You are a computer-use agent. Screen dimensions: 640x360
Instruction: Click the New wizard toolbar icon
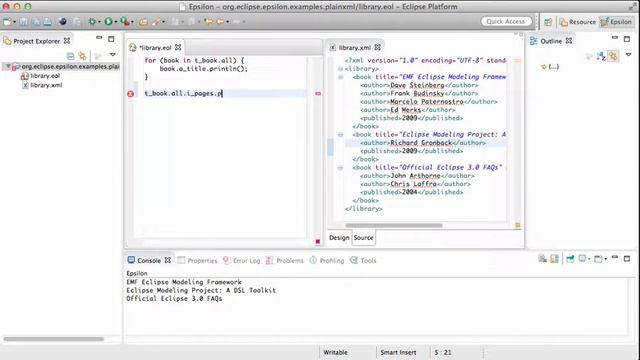tap(7, 22)
